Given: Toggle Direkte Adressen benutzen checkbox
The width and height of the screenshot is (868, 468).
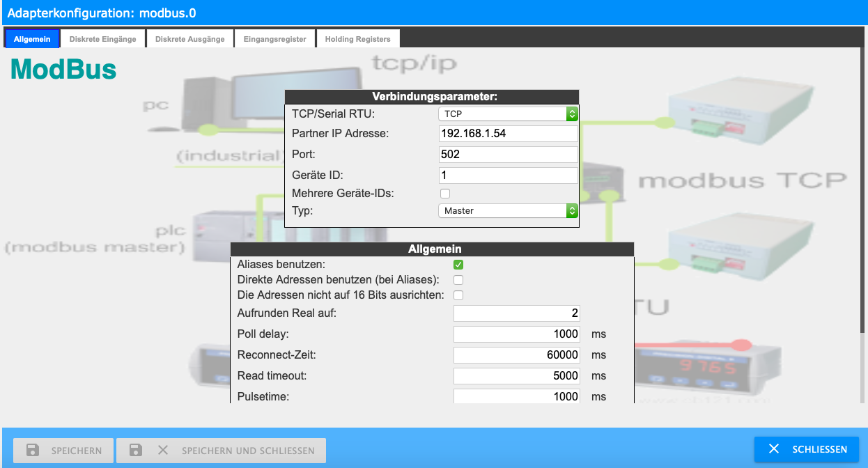Looking at the screenshot, I should click(458, 280).
